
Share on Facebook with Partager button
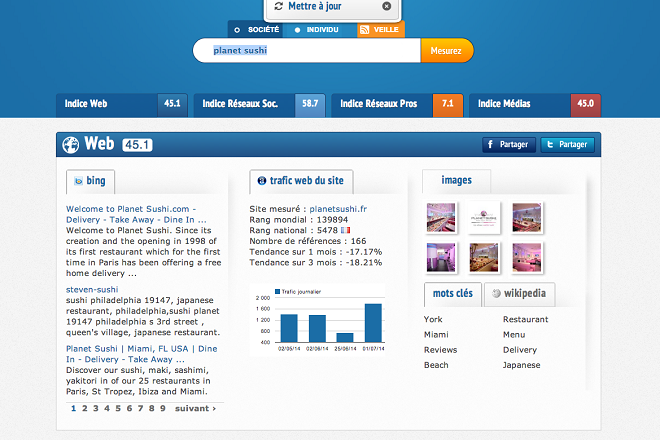(x=509, y=144)
